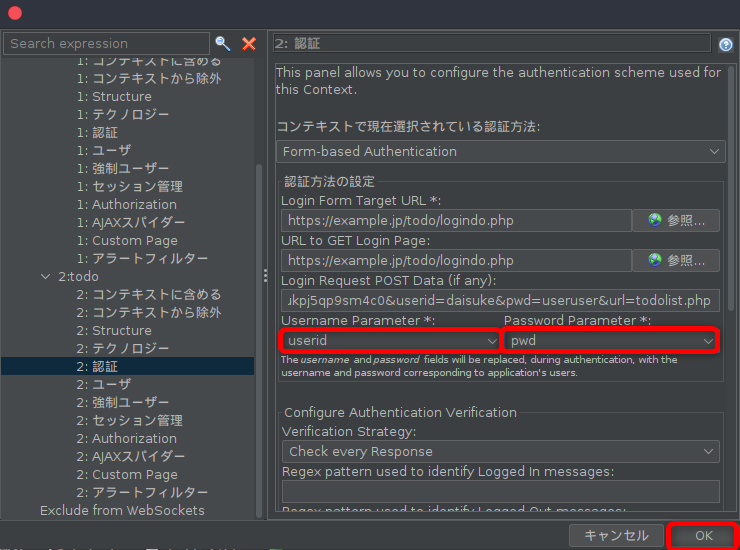Select 2: AJAXスパイダー tree item

click(x=131, y=457)
